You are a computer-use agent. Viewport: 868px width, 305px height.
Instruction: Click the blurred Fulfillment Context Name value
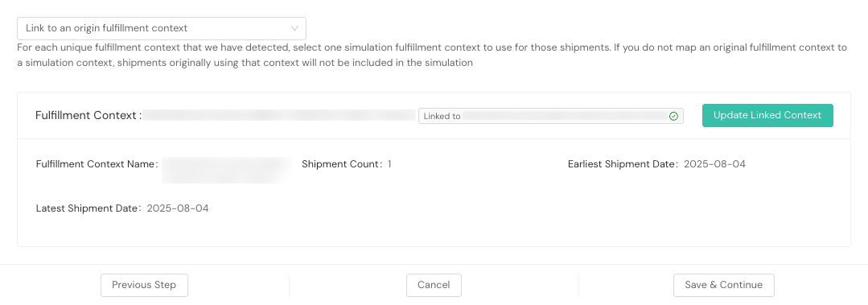(227, 169)
